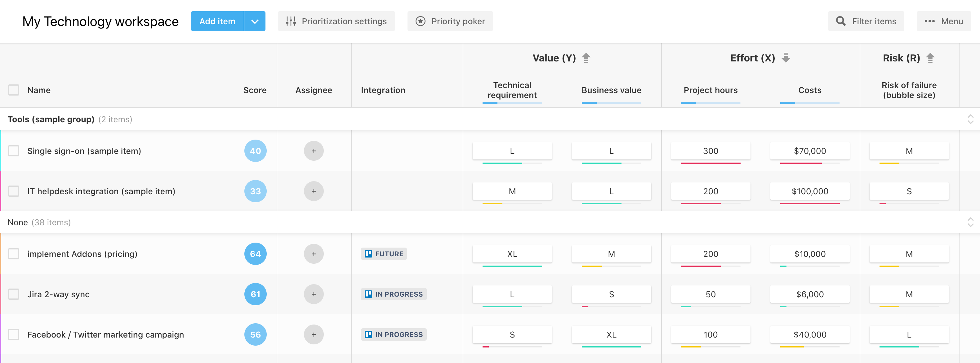Image resolution: width=980 pixels, height=363 pixels.
Task: Click the Effort (X) down-arrow sort icon
Action: click(x=786, y=58)
